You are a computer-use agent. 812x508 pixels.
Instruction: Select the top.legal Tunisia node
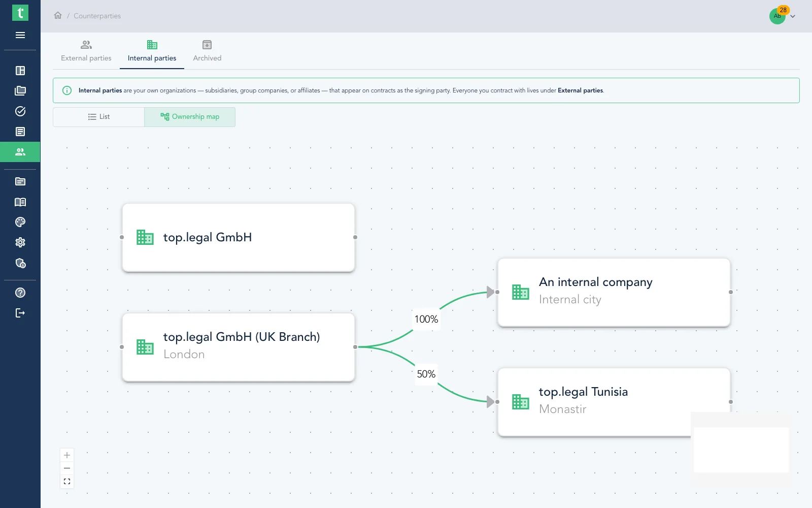(x=614, y=402)
